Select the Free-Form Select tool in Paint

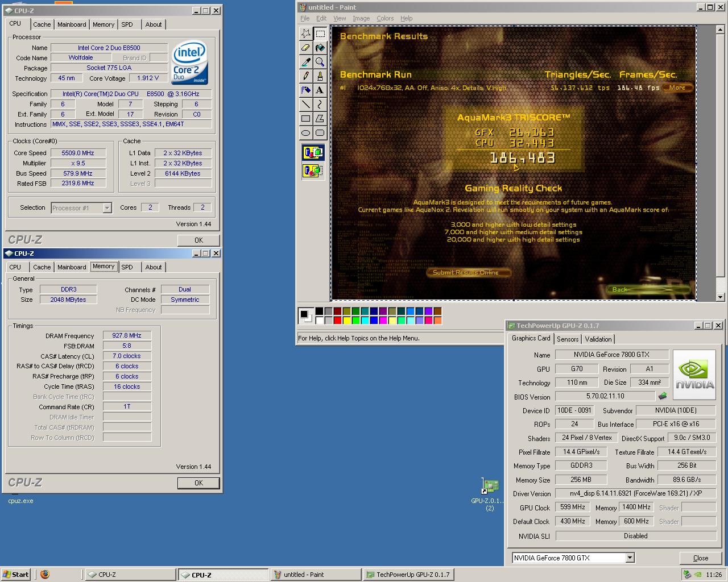(x=306, y=34)
